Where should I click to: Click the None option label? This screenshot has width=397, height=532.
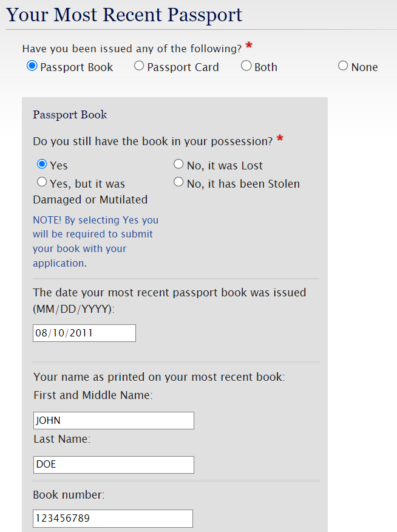(x=364, y=67)
